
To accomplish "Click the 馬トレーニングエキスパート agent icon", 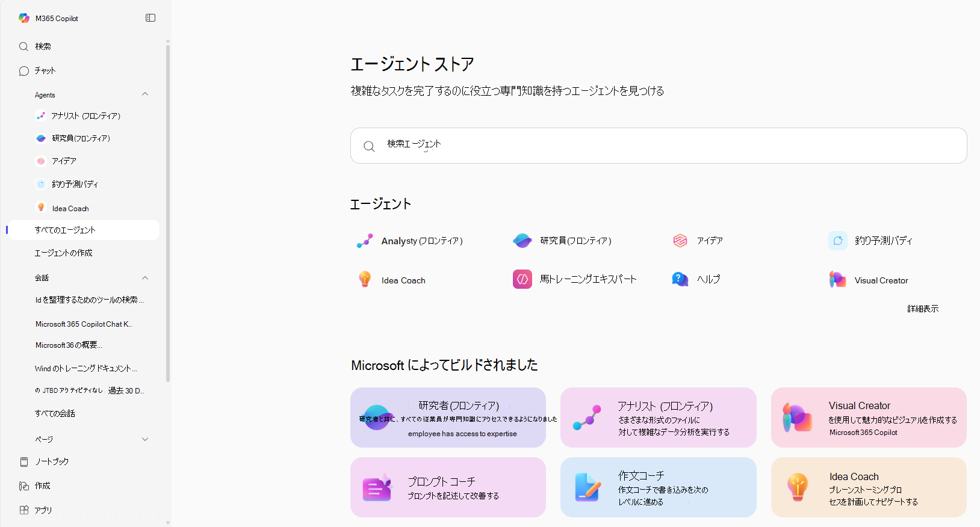I will pos(523,279).
